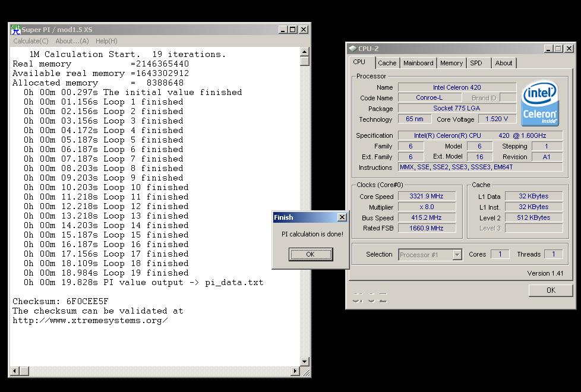Click the Instructions field listing MMX, SSE
This screenshot has height=392, width=581.
(480, 167)
